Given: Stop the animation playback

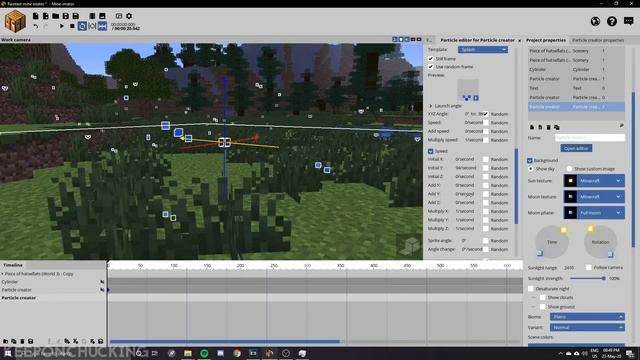Looking at the screenshot, I should 72,26.
